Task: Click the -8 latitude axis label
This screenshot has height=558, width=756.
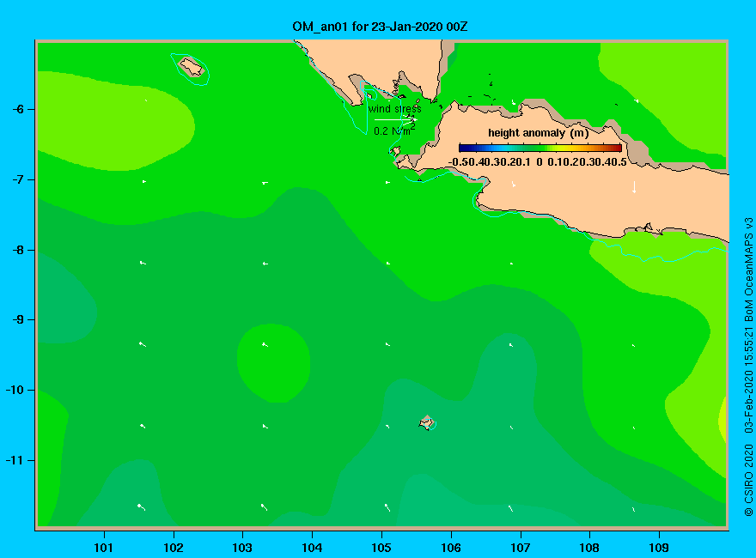Action: click(x=18, y=250)
